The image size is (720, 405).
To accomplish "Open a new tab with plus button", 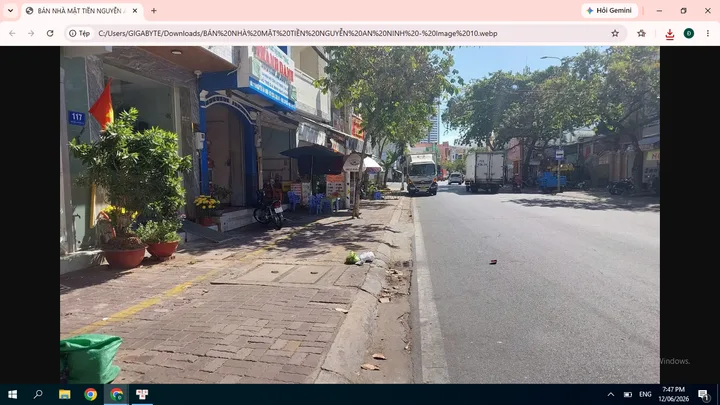I will [154, 11].
